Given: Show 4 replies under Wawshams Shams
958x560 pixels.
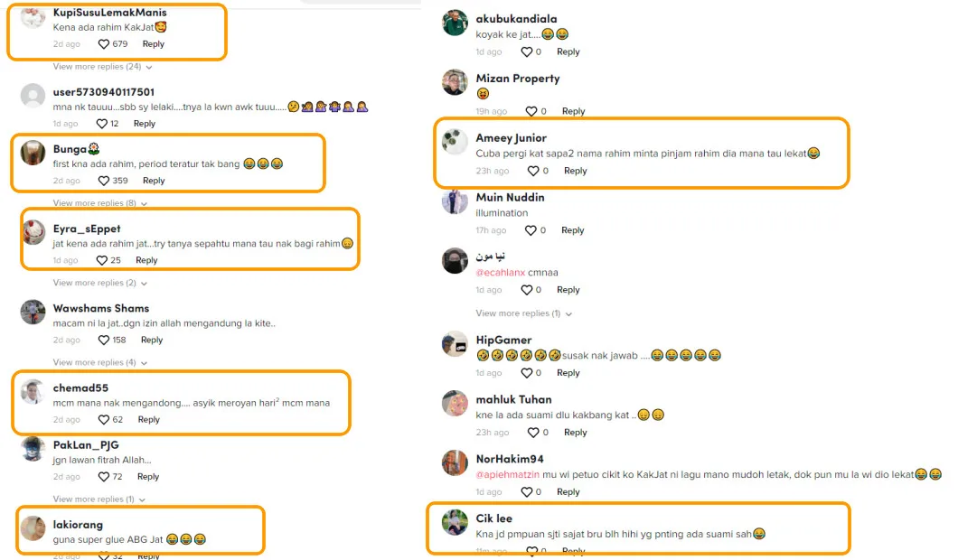Looking at the screenshot, I should [99, 362].
